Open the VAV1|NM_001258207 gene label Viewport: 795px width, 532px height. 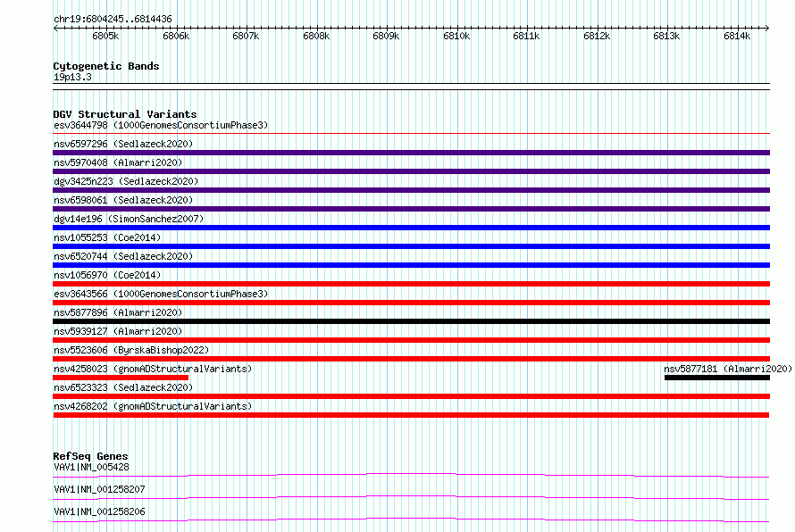[99, 489]
